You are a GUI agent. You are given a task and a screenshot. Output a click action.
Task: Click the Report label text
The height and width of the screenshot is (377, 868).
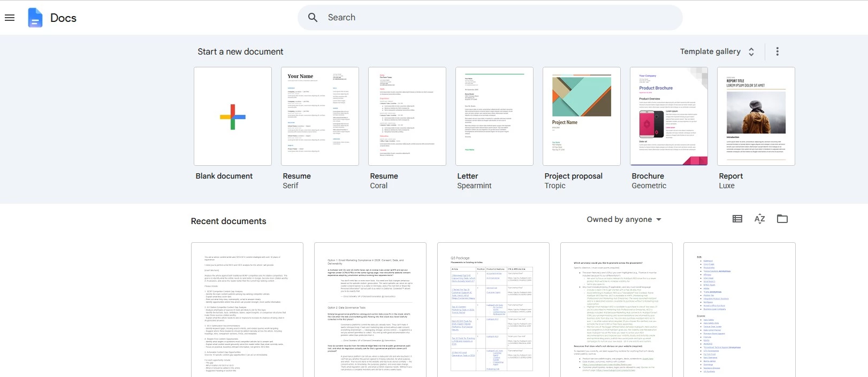tap(731, 176)
